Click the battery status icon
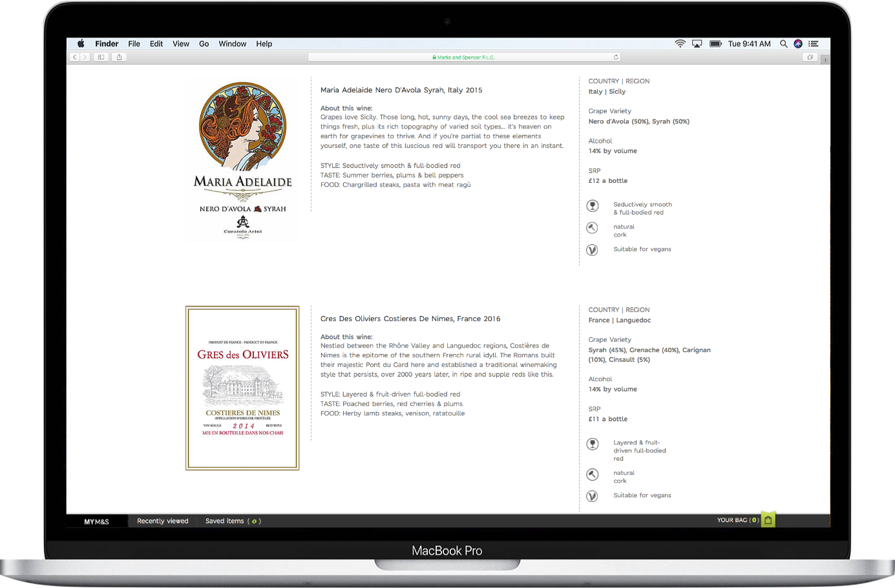Viewport: 895px width, 588px height. (715, 44)
